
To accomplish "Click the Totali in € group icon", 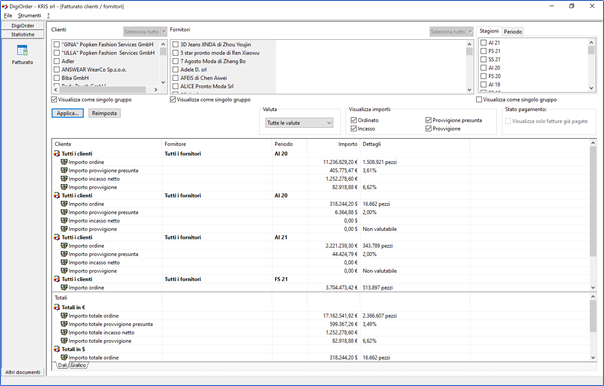I will [x=57, y=307].
